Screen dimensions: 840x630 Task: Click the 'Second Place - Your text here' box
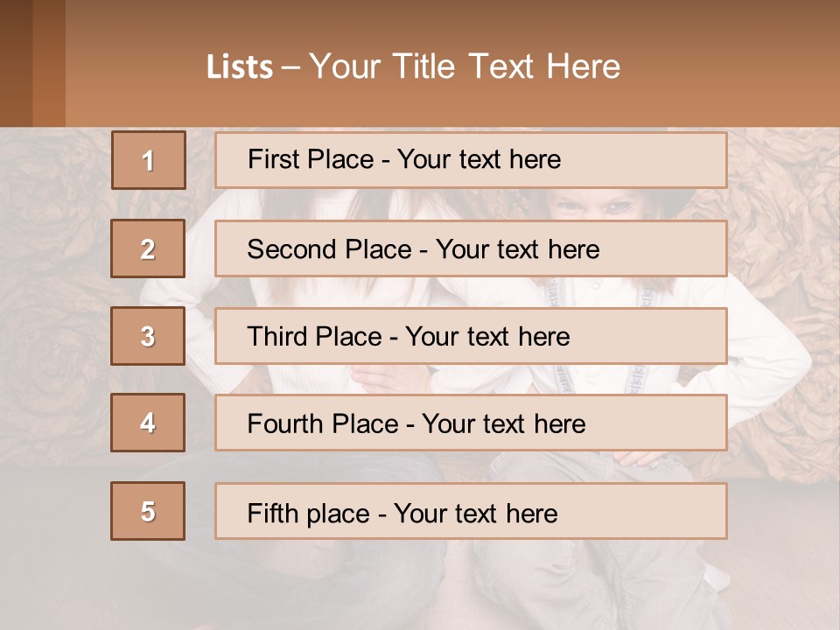tap(471, 248)
